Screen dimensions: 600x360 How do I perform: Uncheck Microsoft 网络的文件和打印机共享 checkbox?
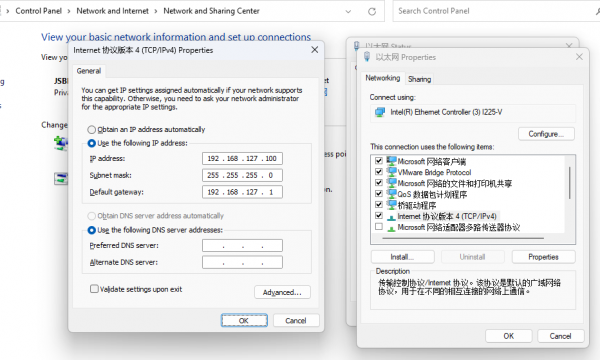click(x=379, y=183)
